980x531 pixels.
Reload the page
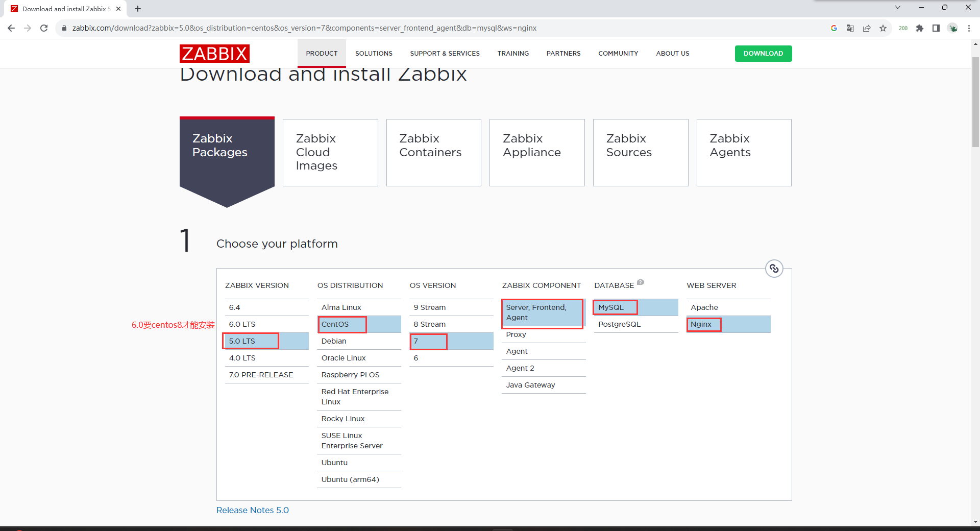[44, 28]
